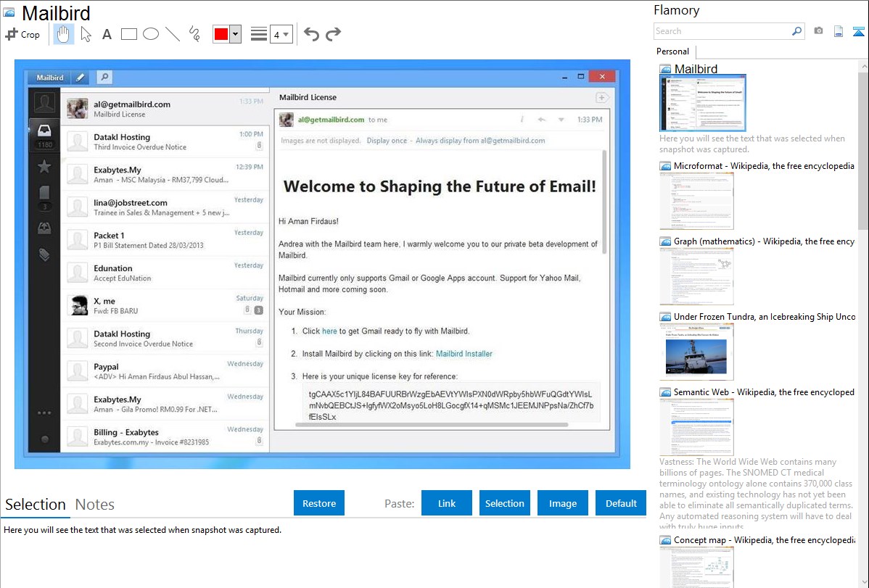
Task: Pick the rectangle drawing tool
Action: pyautogui.click(x=128, y=34)
